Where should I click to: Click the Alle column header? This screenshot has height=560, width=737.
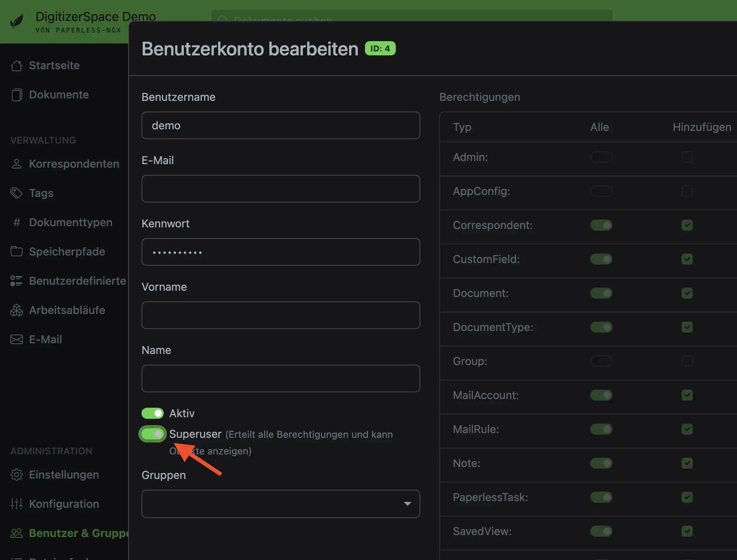pyautogui.click(x=599, y=127)
